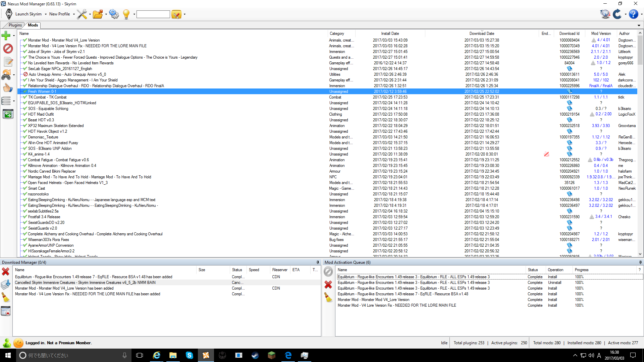
Task: Toggle green checkmark for TK Combat mod
Action: point(25,97)
